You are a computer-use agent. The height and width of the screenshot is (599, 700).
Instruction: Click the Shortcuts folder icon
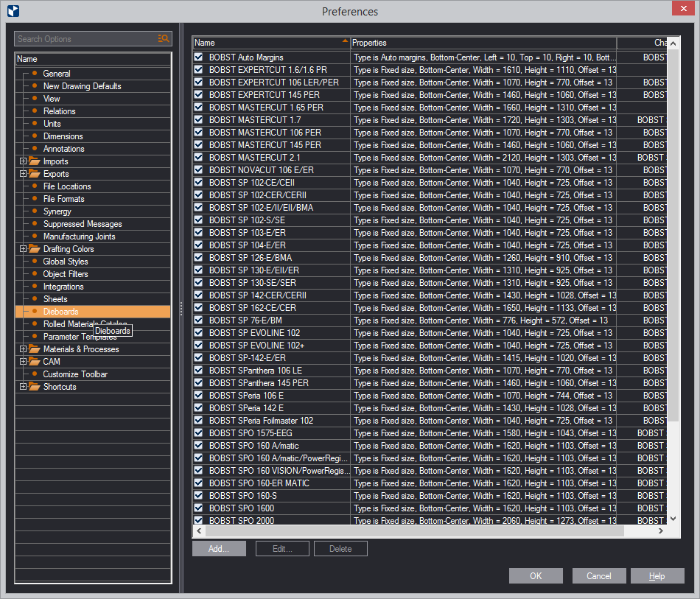click(x=35, y=387)
